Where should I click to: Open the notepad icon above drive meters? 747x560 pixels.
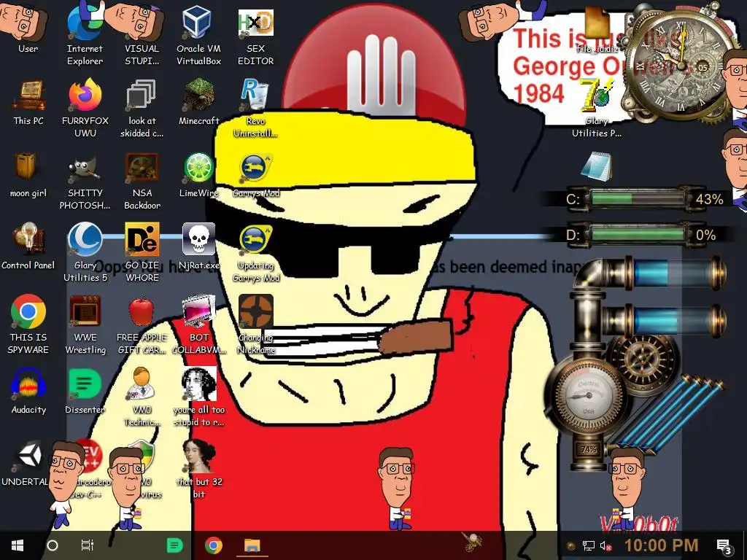point(597,167)
